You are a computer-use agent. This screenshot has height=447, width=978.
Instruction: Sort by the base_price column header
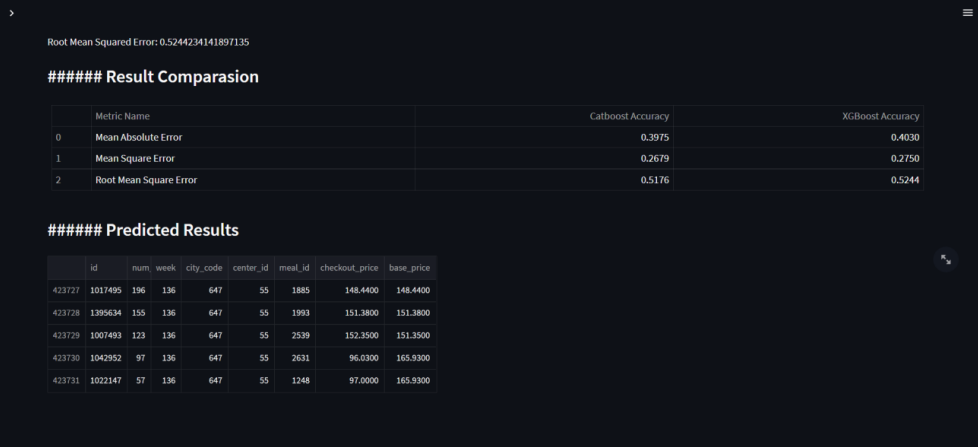point(409,268)
